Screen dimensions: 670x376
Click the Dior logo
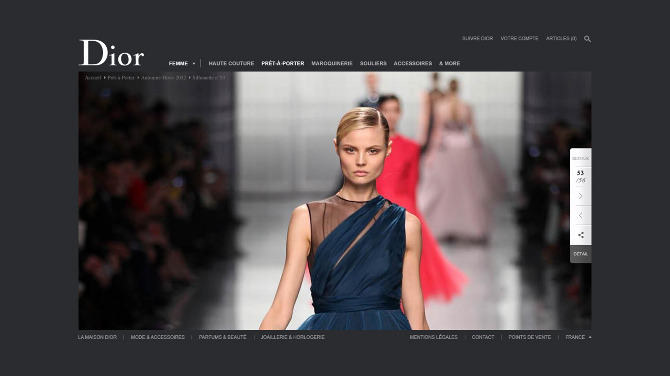coord(112,53)
